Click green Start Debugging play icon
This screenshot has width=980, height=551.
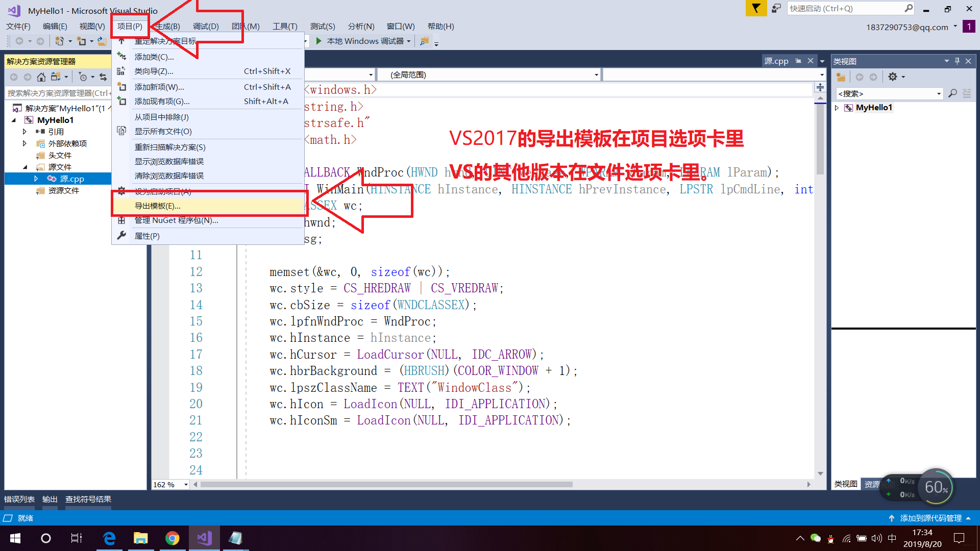tap(319, 41)
